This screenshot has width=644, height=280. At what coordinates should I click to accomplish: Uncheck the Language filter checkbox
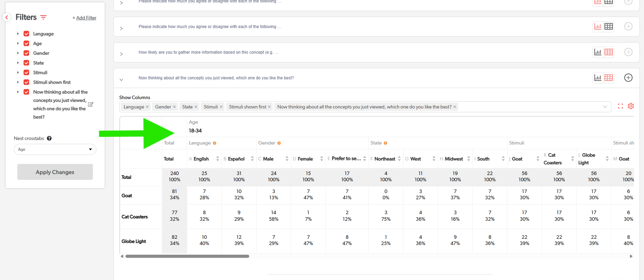tap(26, 34)
